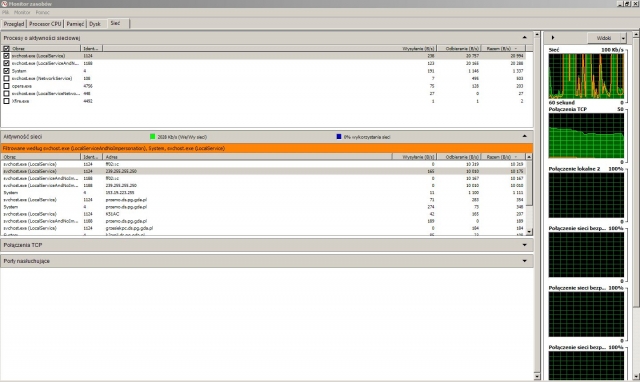Sort processes by Odbieranie (B/s) header
Image resolution: width=640 pixels, height=382 pixels.
pos(459,49)
